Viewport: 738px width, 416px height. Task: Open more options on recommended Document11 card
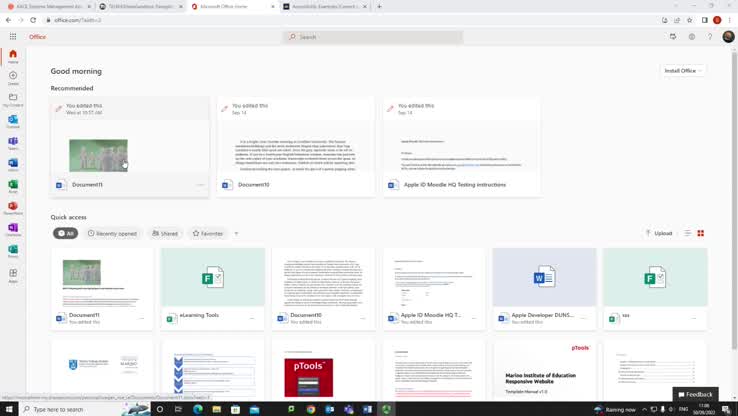pos(200,185)
